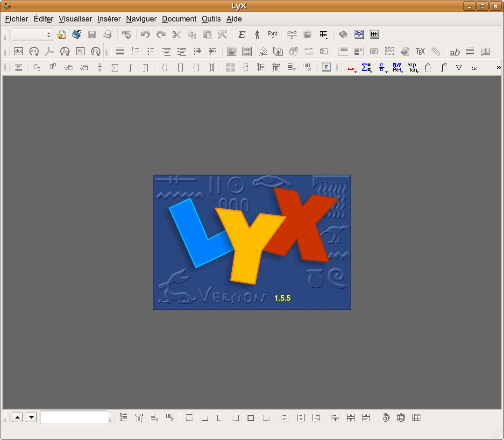Viewport: 504px width, 440px height.
Task: Click the view DVI icon
Action: (19, 51)
